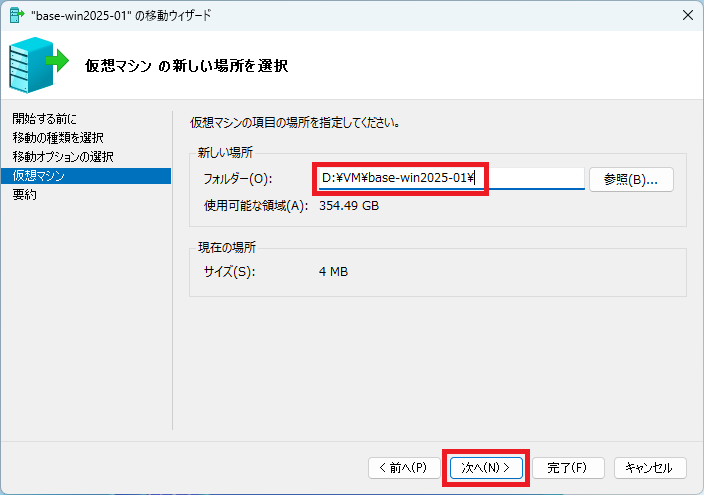
Task: Click the move wizard title bar icon
Action: (x=17, y=15)
